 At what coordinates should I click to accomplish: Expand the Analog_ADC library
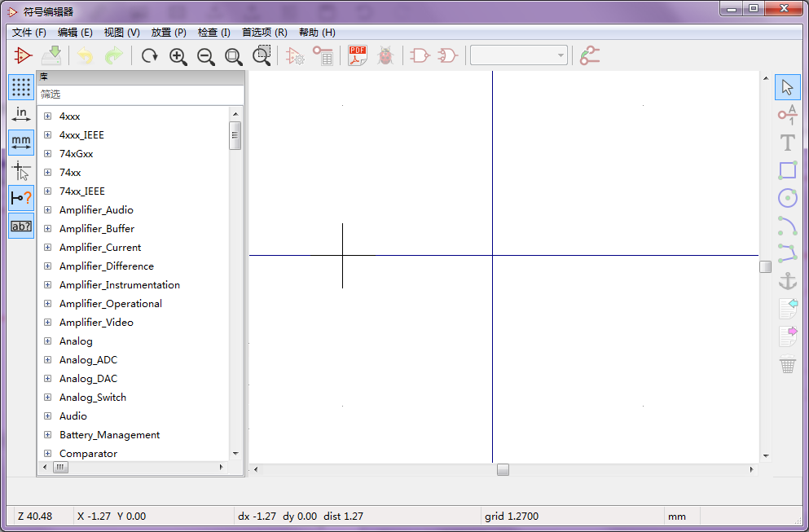click(x=47, y=359)
